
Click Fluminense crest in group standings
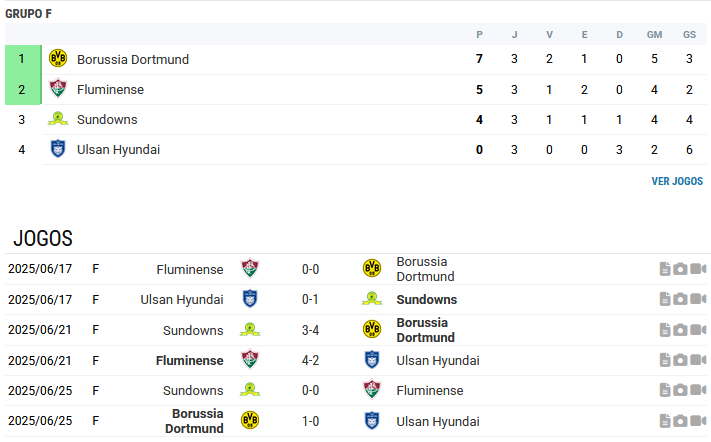pos(58,89)
